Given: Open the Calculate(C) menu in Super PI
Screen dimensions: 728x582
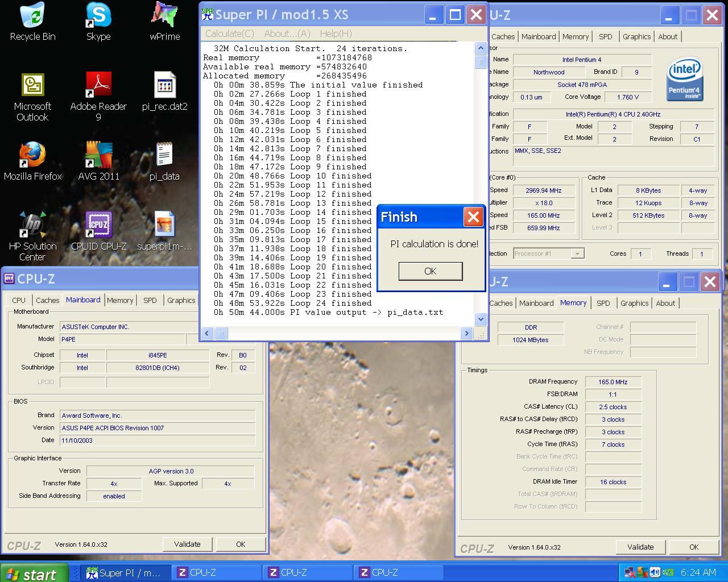Looking at the screenshot, I should pyautogui.click(x=230, y=34).
